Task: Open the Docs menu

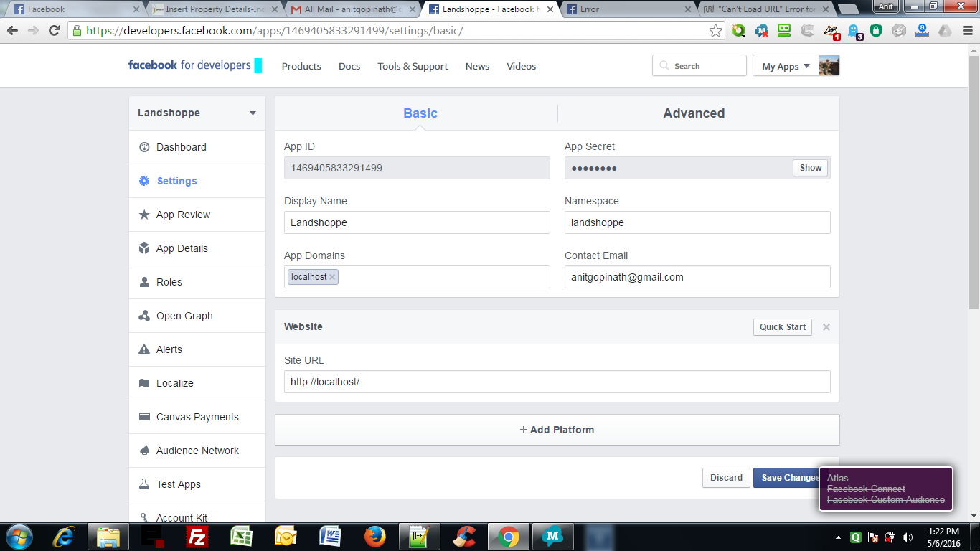Action: click(x=349, y=66)
